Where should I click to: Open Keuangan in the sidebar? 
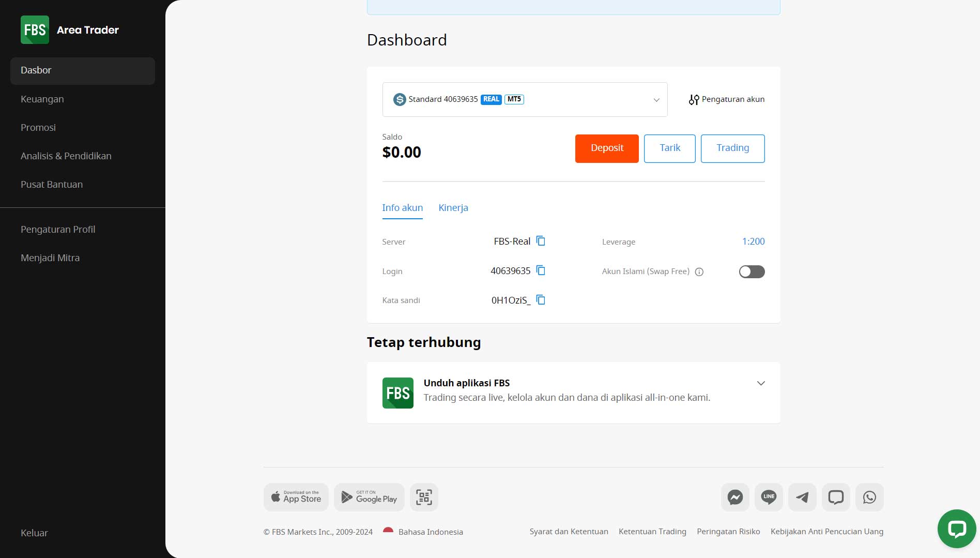42,99
